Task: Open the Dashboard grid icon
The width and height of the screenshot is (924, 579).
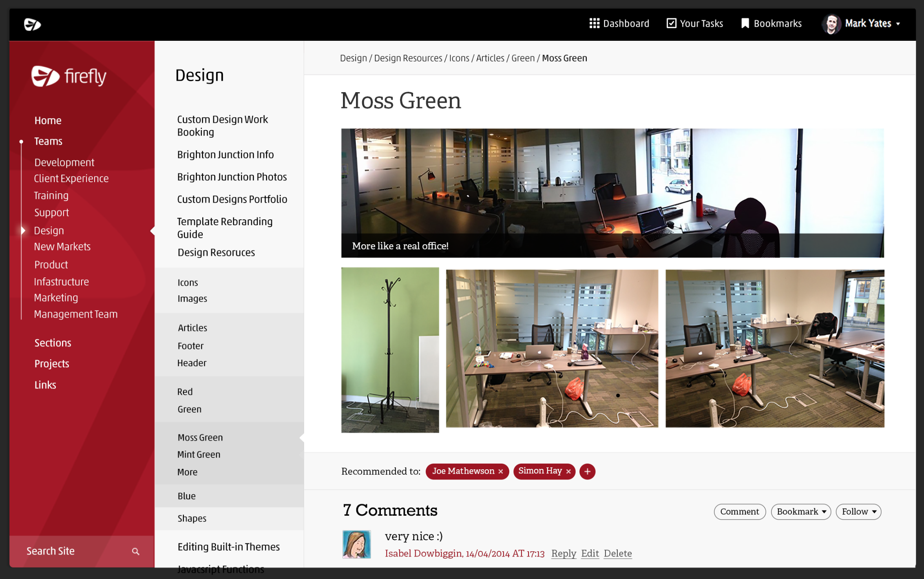Action: point(594,23)
